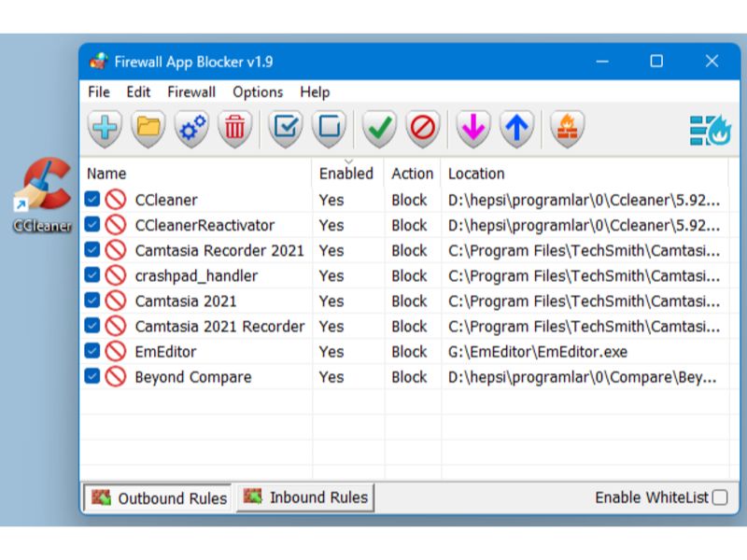Click block icon next to CCleanerReactivator
747x560 pixels.
[x=115, y=225]
